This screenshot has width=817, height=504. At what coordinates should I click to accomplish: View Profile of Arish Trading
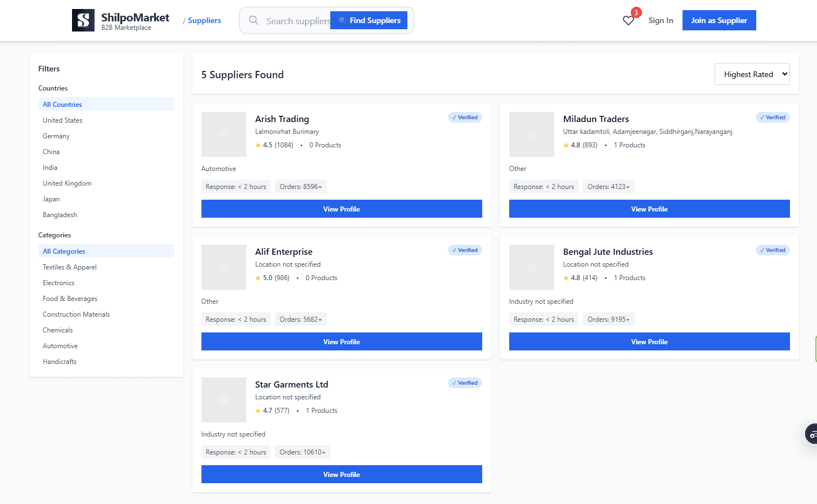tap(342, 209)
